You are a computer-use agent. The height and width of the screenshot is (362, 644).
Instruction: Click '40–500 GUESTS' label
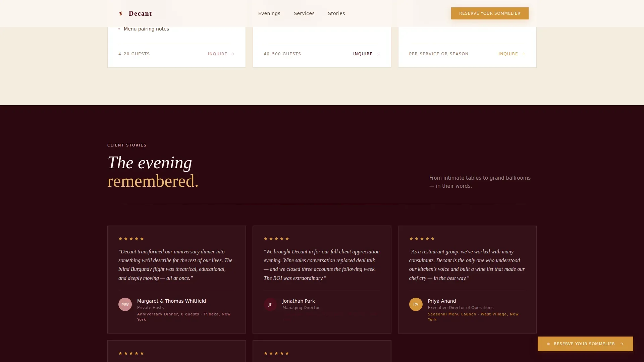pos(282,54)
